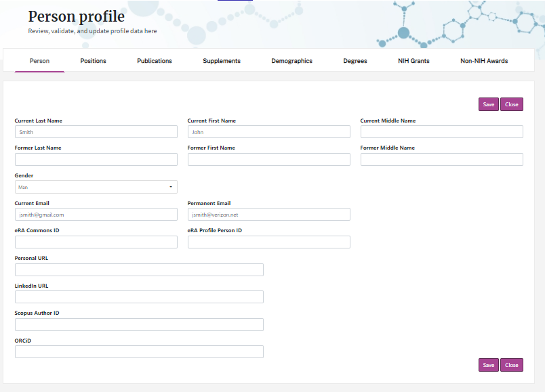The width and height of the screenshot is (545, 392).
Task: Click the Current Email field
Action: [96, 214]
